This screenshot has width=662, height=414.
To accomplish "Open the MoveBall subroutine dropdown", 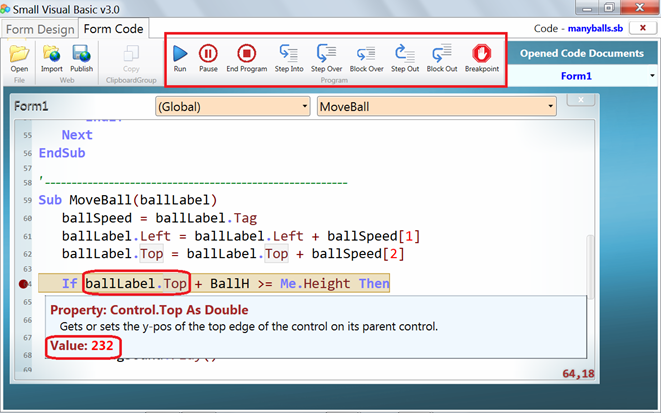I will click(x=437, y=106).
